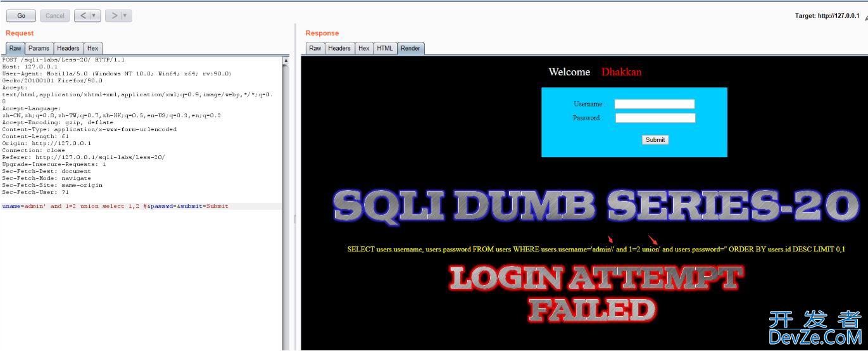Click the SELECT query text in rendered response
868x351 pixels.
pos(596,249)
